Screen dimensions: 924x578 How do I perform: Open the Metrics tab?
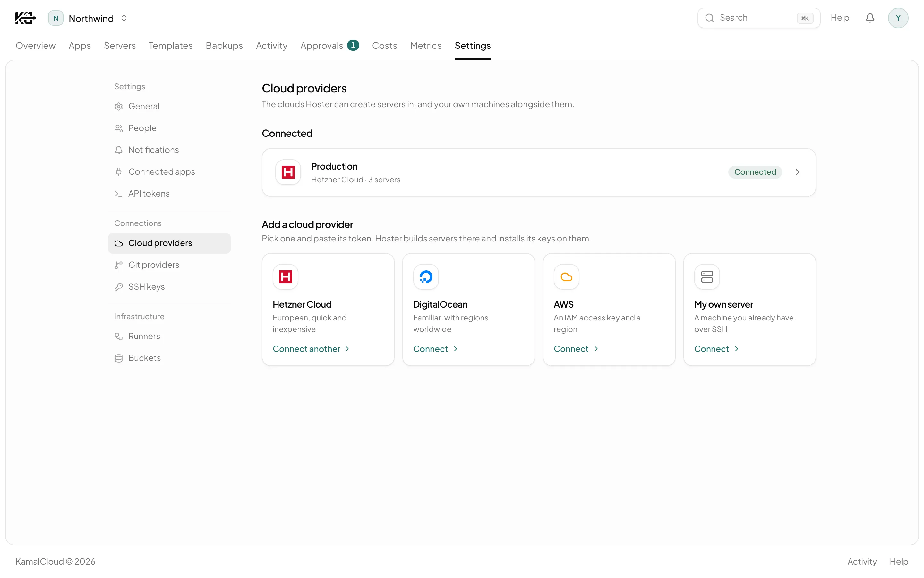coord(426,46)
